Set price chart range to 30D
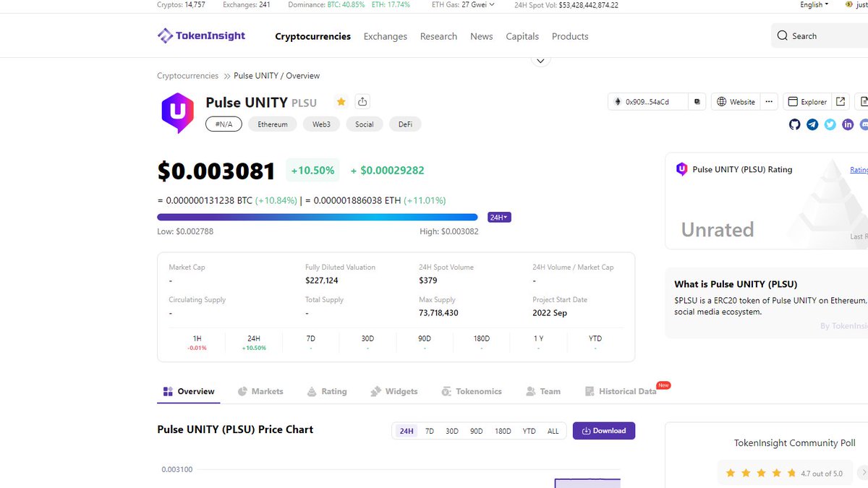Screen dimensions: 868x488 click(452, 431)
